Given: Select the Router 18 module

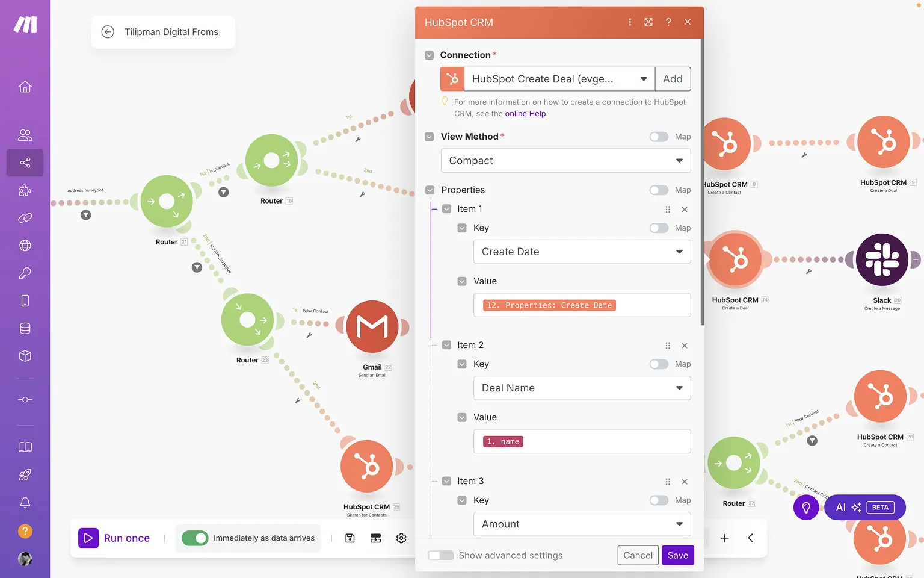Looking at the screenshot, I should (271, 160).
